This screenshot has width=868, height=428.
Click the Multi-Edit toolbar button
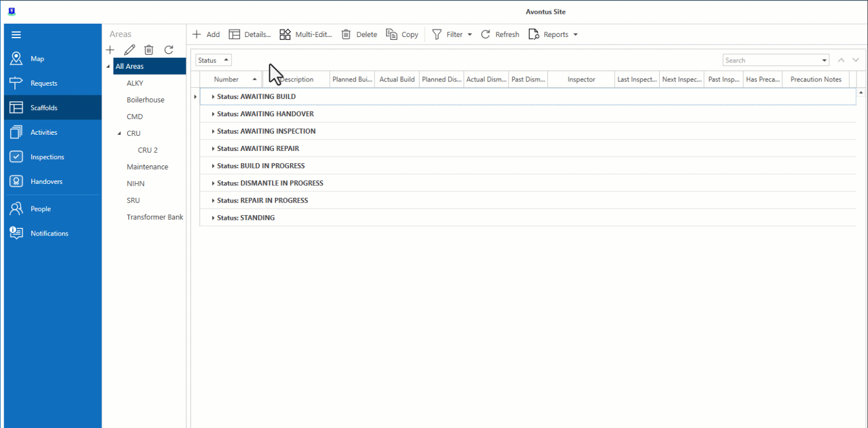tap(306, 35)
